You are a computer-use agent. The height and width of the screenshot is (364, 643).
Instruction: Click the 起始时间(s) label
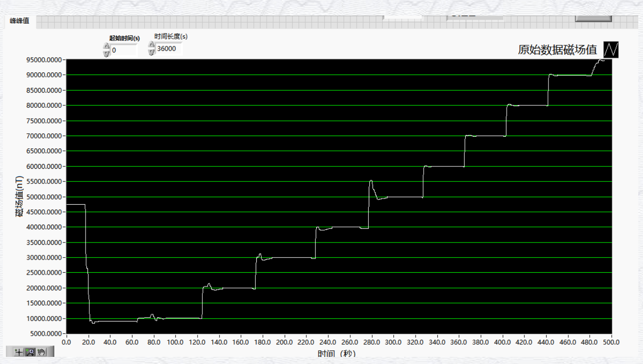(x=124, y=38)
